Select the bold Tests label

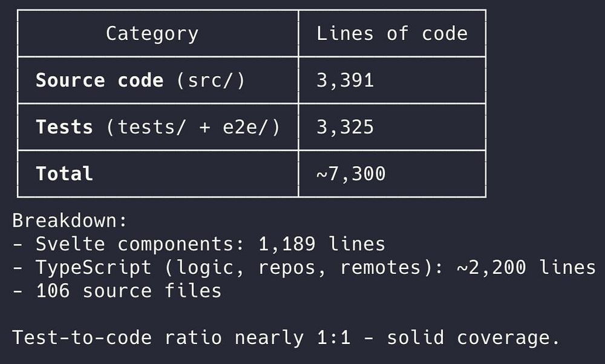pyautogui.click(x=64, y=127)
